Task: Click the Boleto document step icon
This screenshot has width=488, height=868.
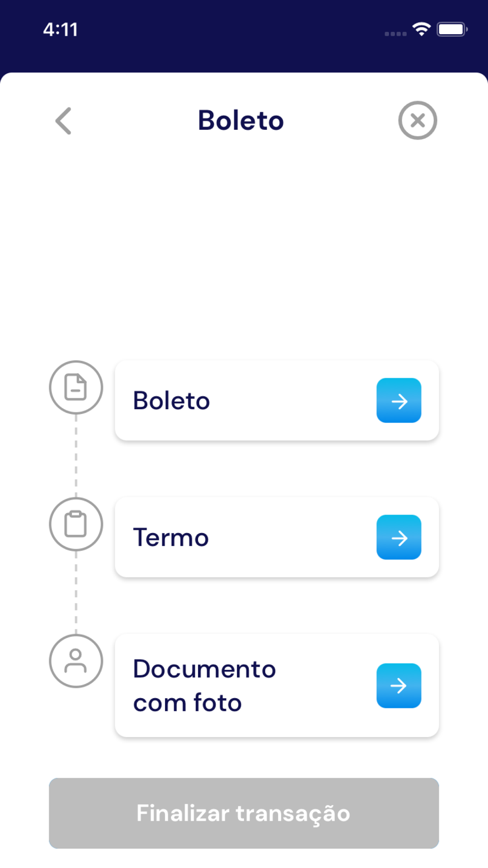Action: [76, 387]
